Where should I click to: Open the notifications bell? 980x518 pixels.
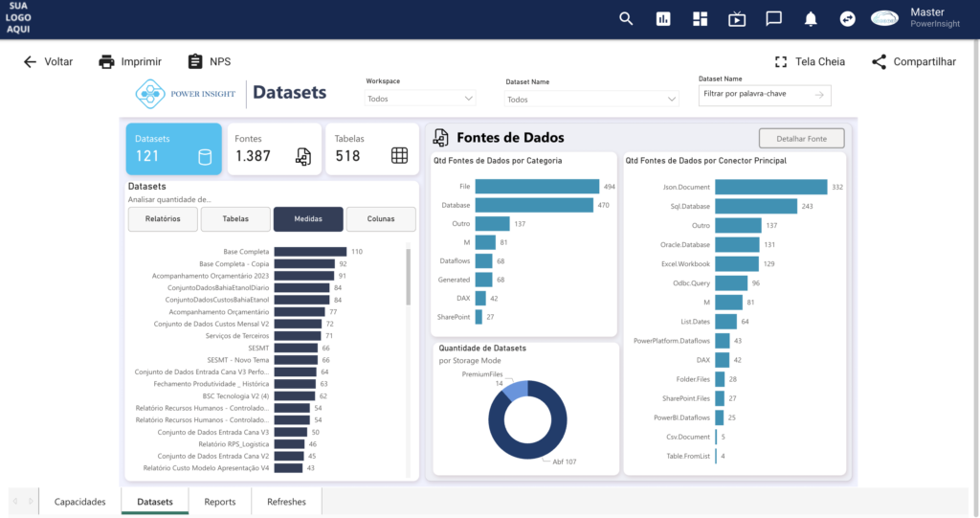pos(811,19)
